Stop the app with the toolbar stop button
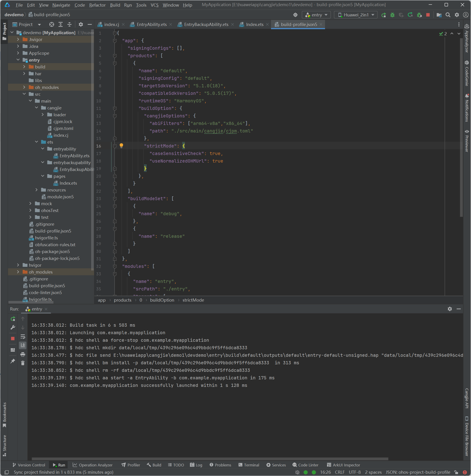This screenshot has height=476, width=471. pyautogui.click(x=428, y=15)
